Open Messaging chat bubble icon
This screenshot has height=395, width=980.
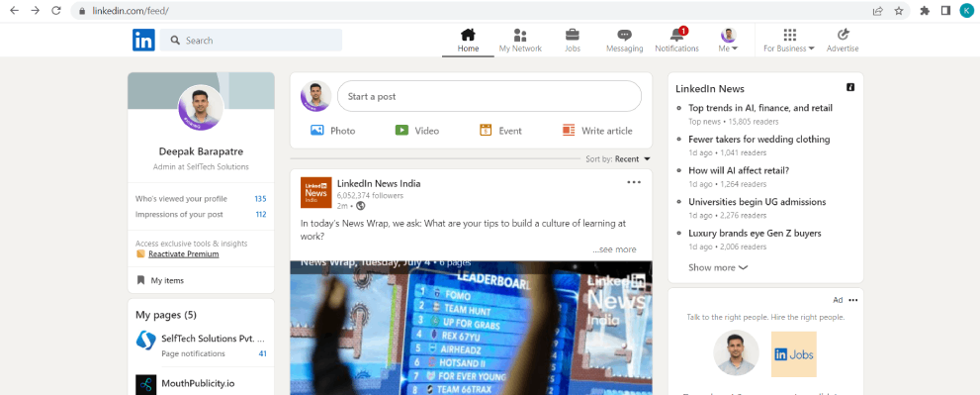(x=624, y=35)
